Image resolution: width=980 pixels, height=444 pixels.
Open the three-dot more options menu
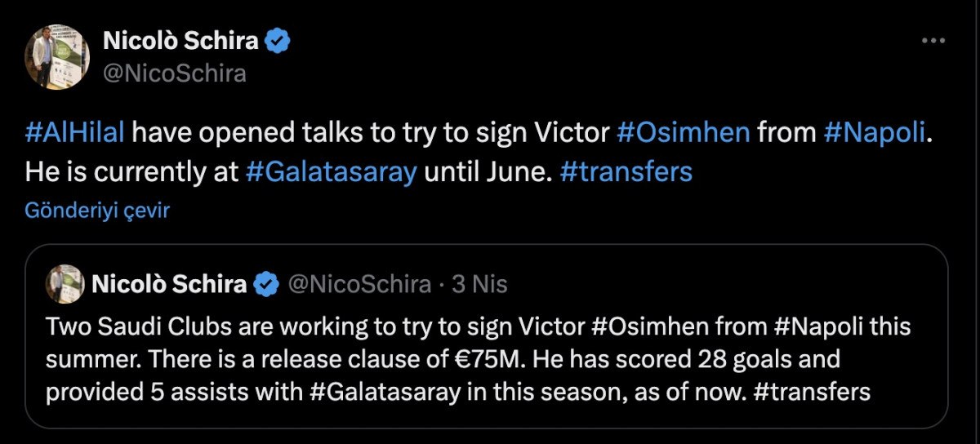click(933, 41)
